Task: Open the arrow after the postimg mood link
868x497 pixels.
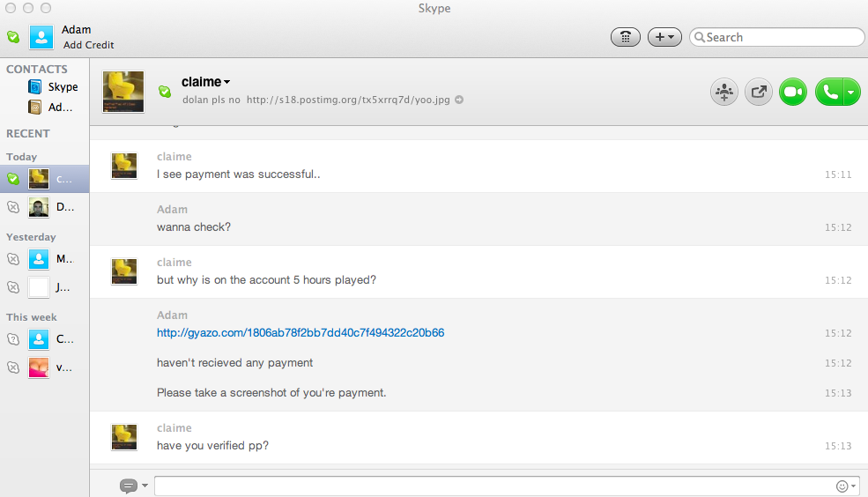Action: tap(459, 100)
